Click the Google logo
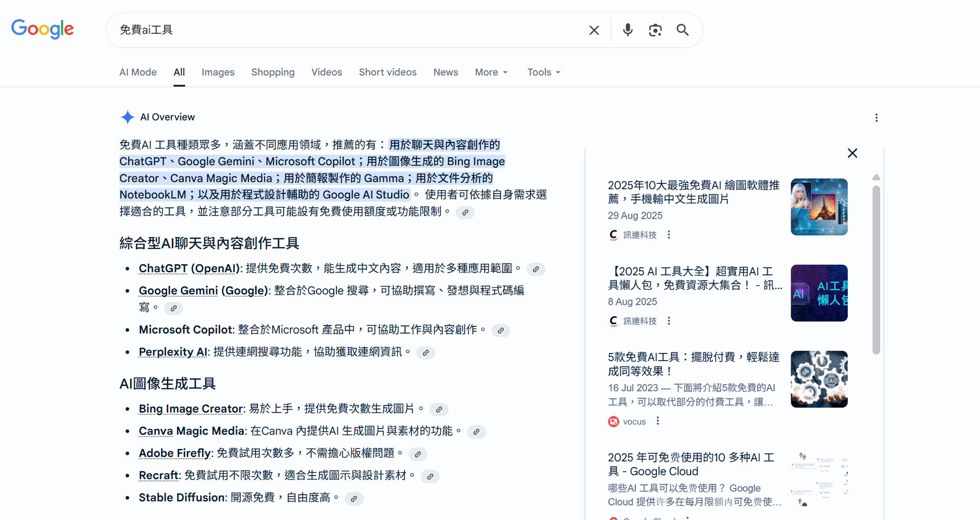Image resolution: width=980 pixels, height=520 pixels. pyautogui.click(x=43, y=29)
